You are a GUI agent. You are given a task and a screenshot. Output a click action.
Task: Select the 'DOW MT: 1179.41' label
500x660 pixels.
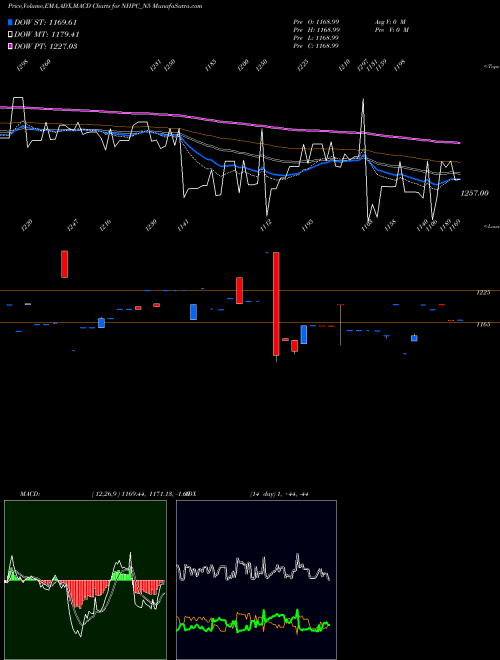47,35
